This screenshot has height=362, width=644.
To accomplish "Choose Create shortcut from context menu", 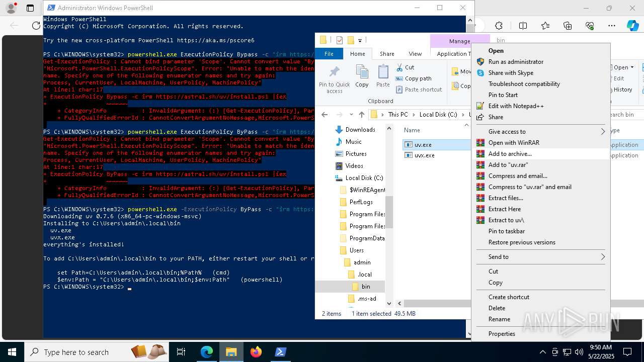I will pos(541,297).
